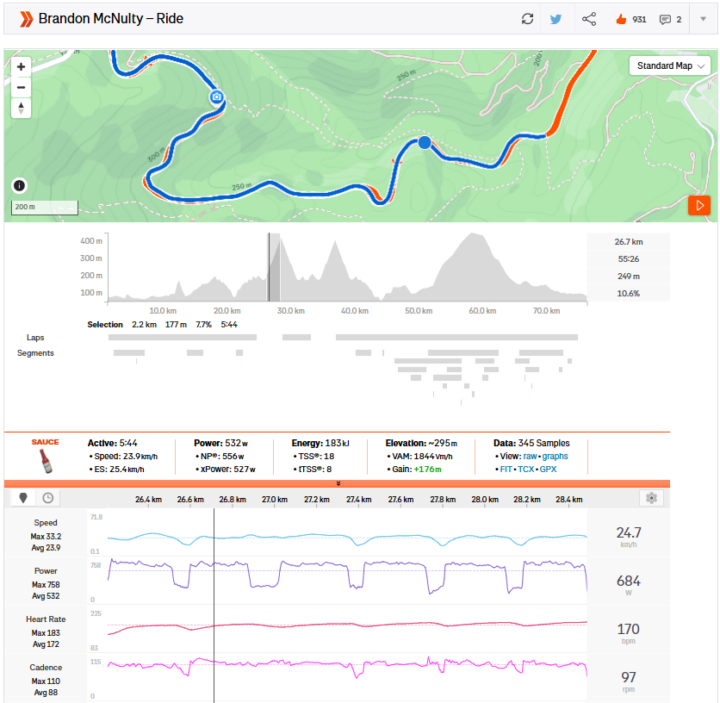Show map info with the i icon
This screenshot has height=703, width=720.
click(x=19, y=185)
